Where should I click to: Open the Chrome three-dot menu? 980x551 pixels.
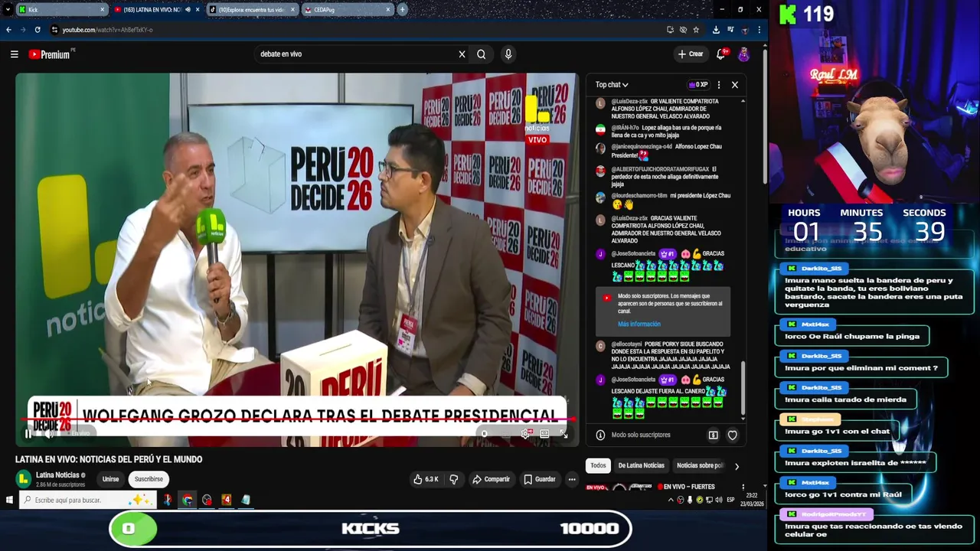click(759, 30)
